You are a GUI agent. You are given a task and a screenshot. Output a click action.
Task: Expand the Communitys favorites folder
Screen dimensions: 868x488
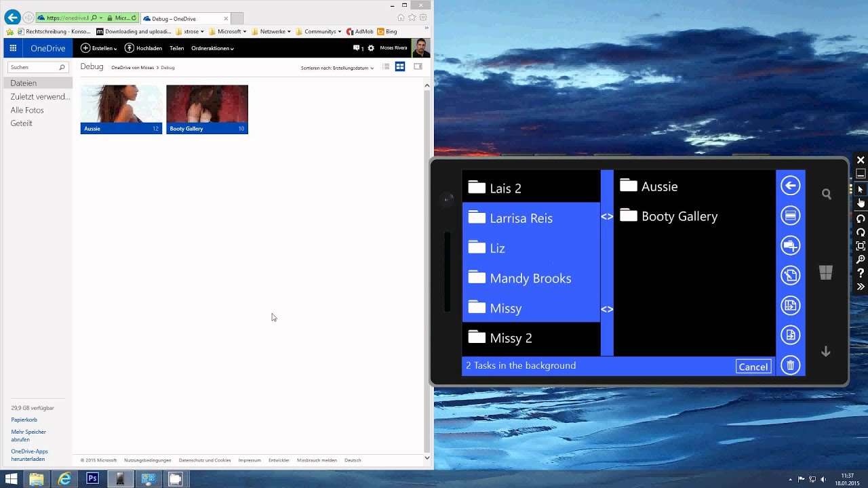click(x=319, y=31)
